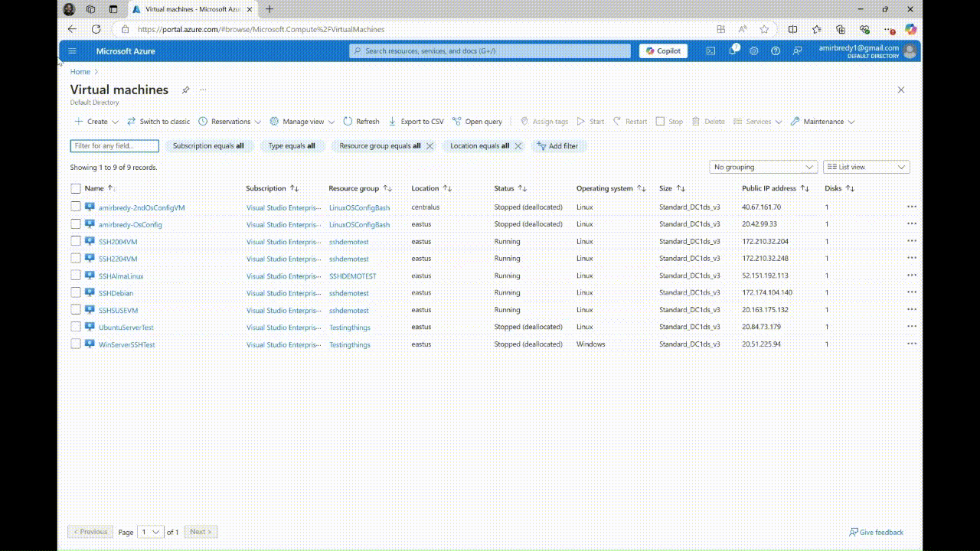Pin Virtual machines to dashboard

(x=185, y=90)
